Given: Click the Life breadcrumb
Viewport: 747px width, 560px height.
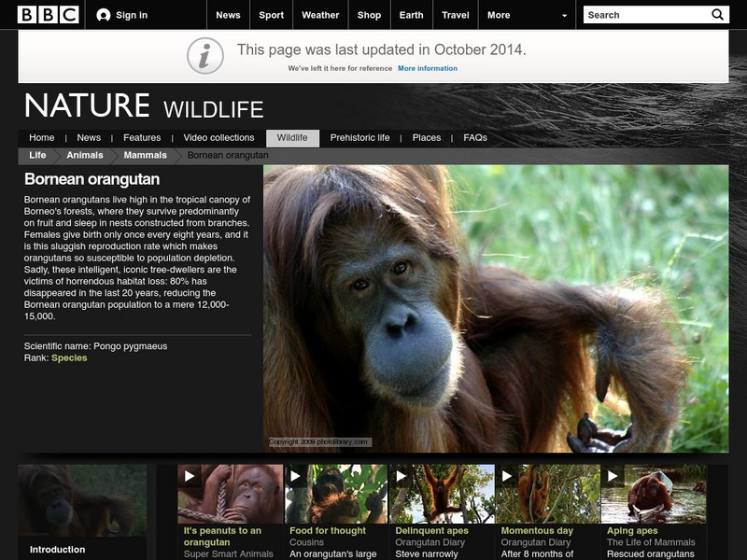Looking at the screenshot, I should point(37,155).
